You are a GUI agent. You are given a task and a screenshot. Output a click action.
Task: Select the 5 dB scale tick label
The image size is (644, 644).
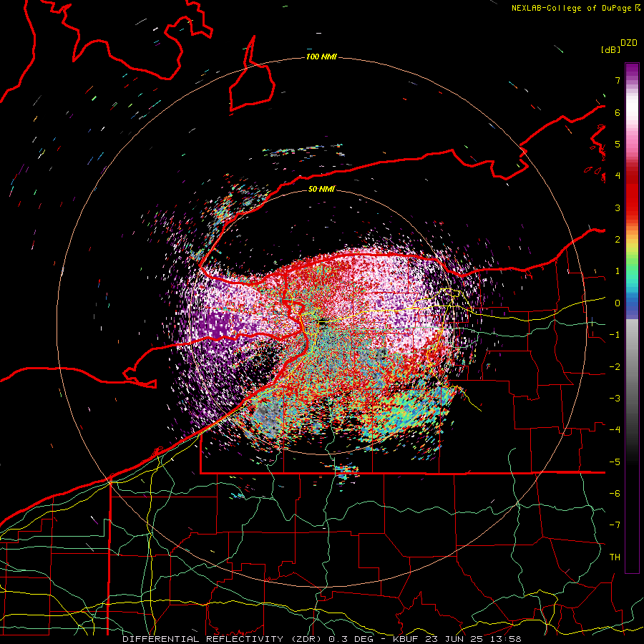(618, 144)
